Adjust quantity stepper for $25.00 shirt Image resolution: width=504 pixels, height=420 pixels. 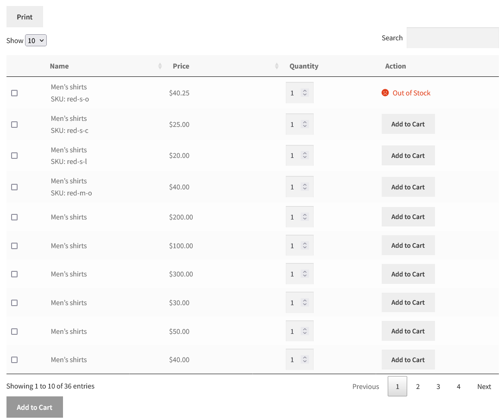click(x=305, y=124)
